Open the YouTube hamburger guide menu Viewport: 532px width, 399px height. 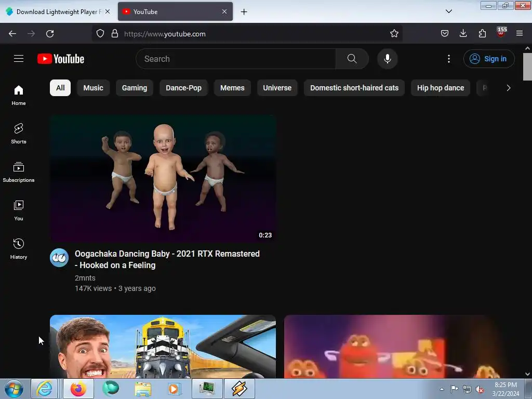click(19, 59)
